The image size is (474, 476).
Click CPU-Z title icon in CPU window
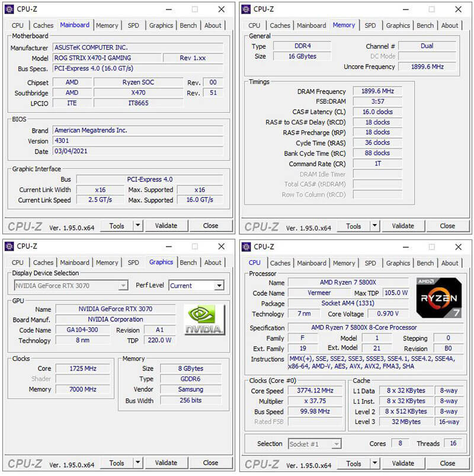(x=246, y=247)
